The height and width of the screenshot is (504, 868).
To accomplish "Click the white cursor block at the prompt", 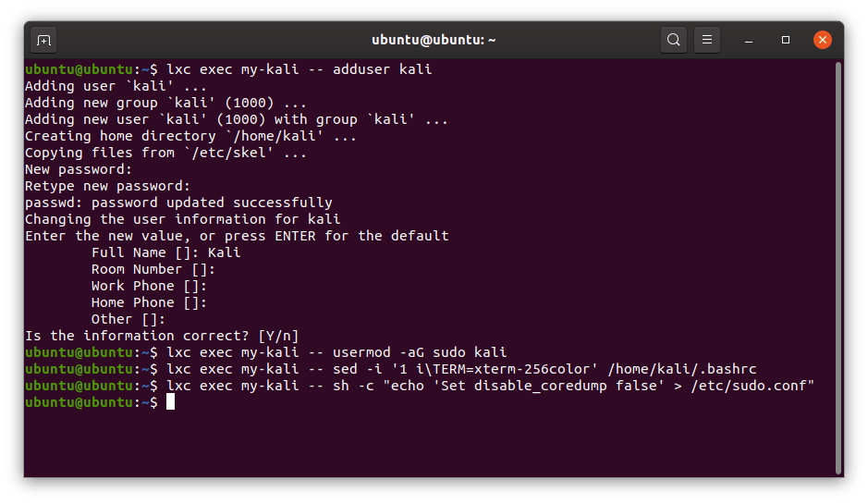I will point(170,402).
